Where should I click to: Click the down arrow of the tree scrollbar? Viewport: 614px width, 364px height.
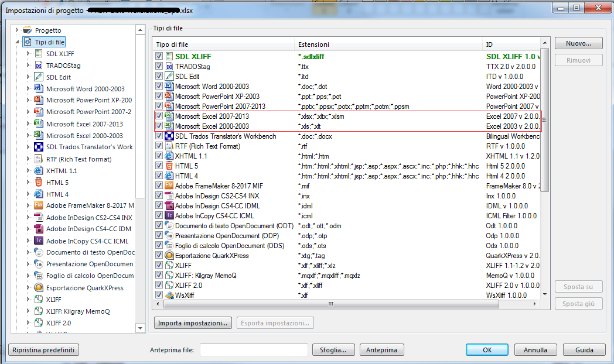pyautogui.click(x=140, y=328)
